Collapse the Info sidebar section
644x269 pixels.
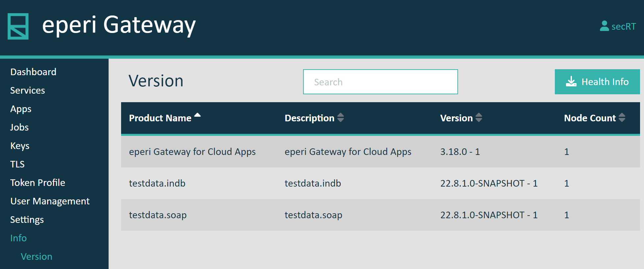18,238
